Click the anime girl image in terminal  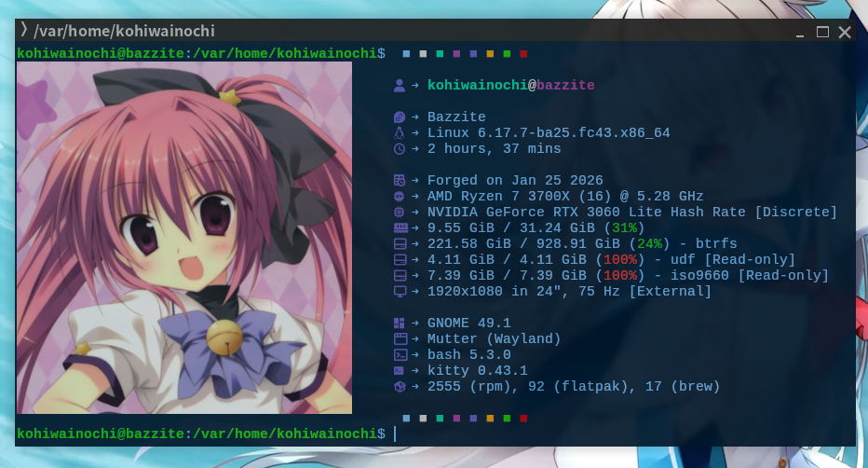[x=184, y=238]
